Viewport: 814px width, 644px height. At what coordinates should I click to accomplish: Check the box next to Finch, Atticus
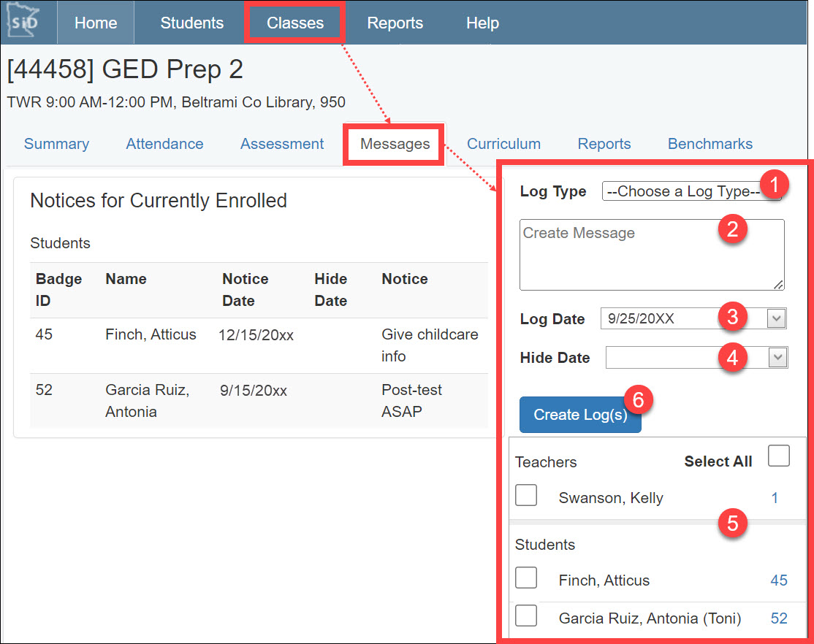[x=526, y=578]
